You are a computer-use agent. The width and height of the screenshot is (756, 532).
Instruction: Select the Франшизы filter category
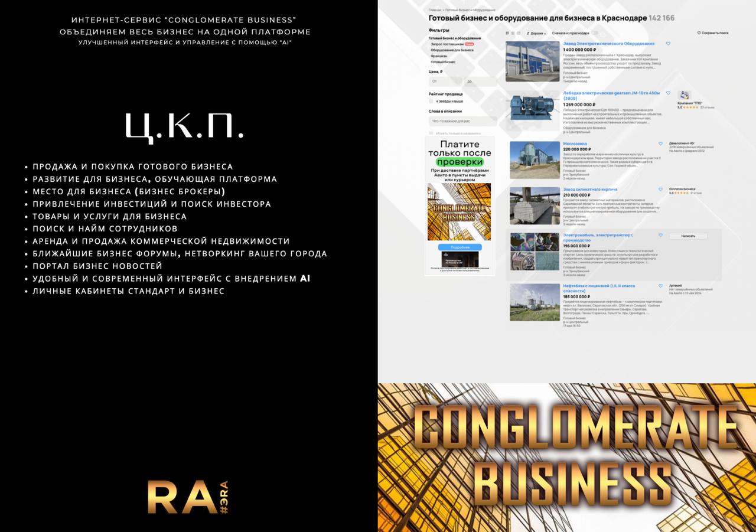coord(439,56)
